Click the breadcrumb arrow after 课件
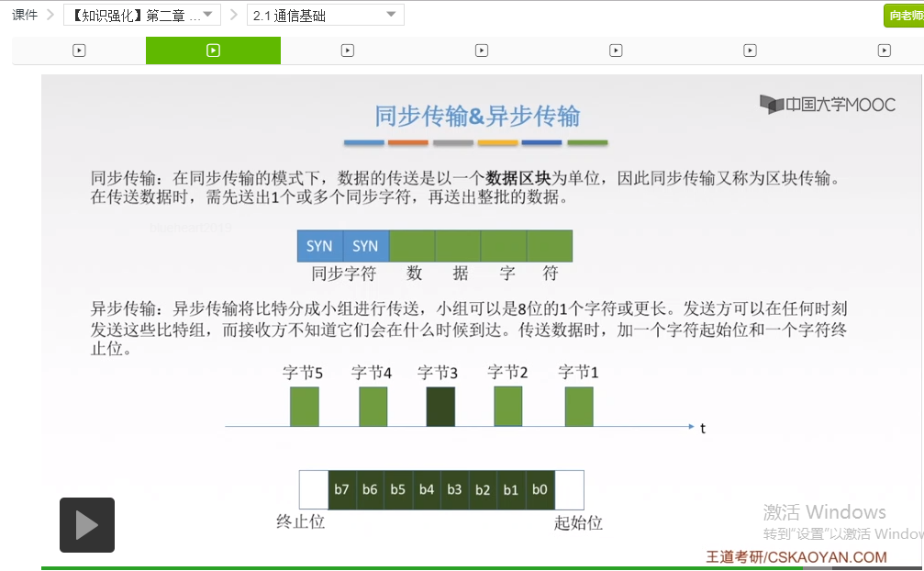This screenshot has width=924, height=571. [50, 15]
